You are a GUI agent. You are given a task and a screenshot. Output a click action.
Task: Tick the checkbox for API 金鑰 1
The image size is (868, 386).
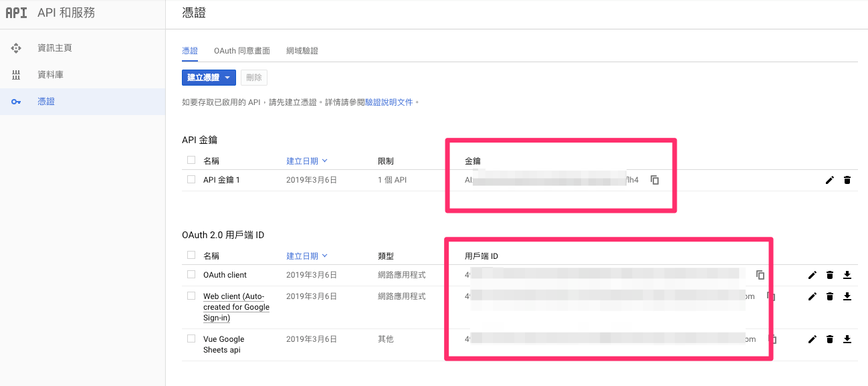tap(191, 179)
